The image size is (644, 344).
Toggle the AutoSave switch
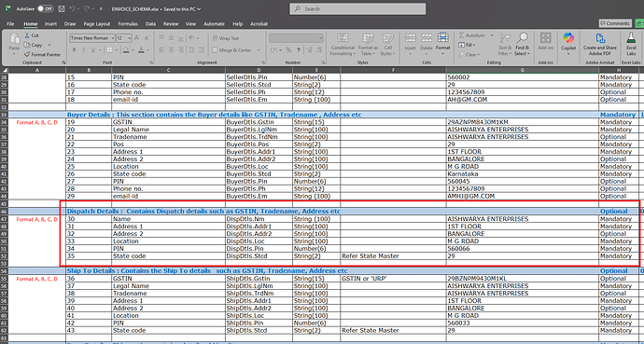45,8
